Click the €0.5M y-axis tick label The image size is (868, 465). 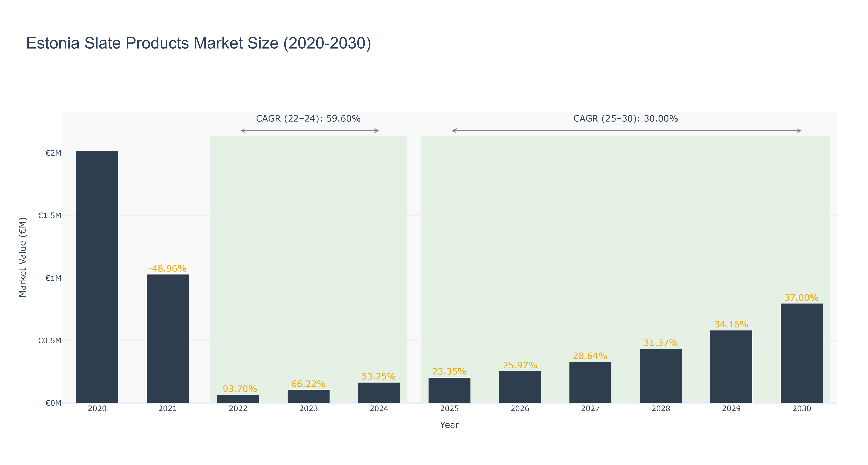50,341
